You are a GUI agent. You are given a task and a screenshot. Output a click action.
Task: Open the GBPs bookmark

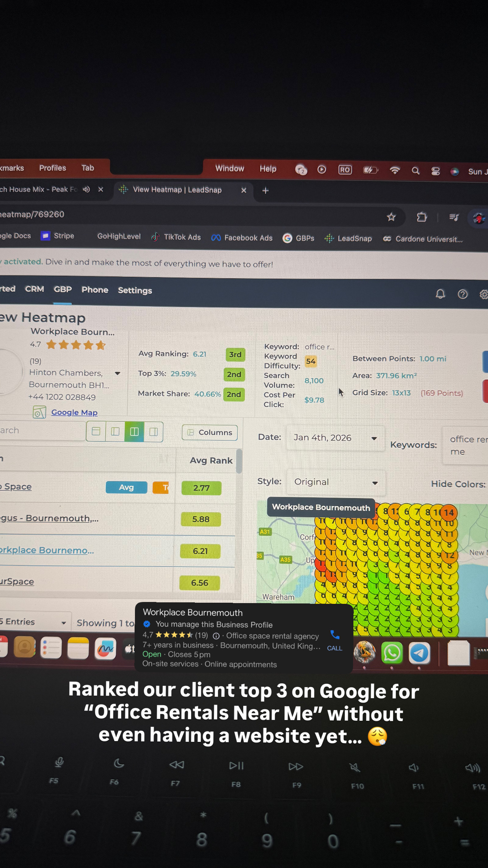tap(298, 238)
